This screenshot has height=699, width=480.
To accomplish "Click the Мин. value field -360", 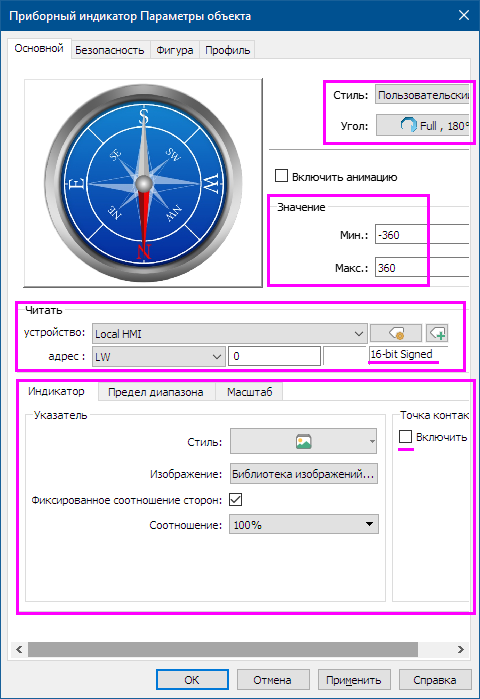I will (422, 234).
